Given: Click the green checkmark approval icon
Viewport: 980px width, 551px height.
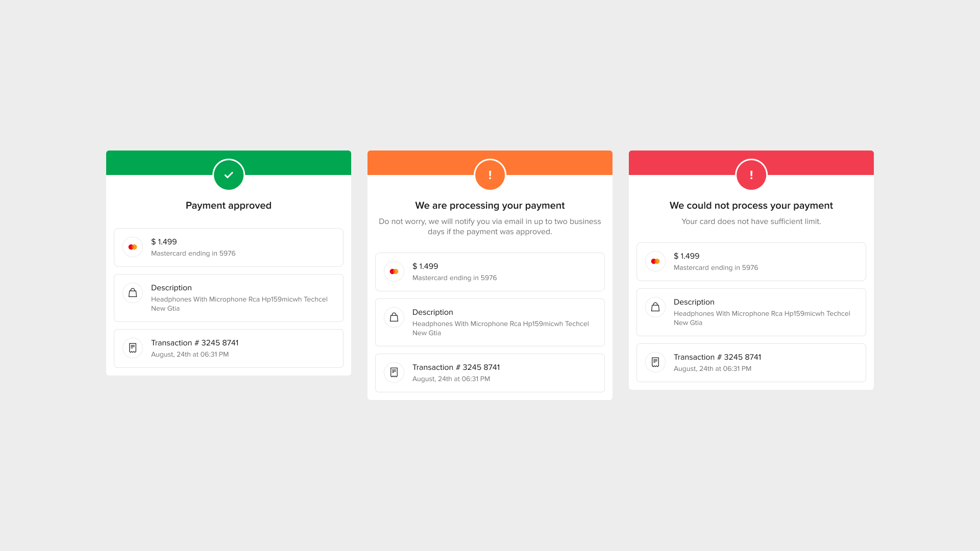Looking at the screenshot, I should [x=228, y=174].
